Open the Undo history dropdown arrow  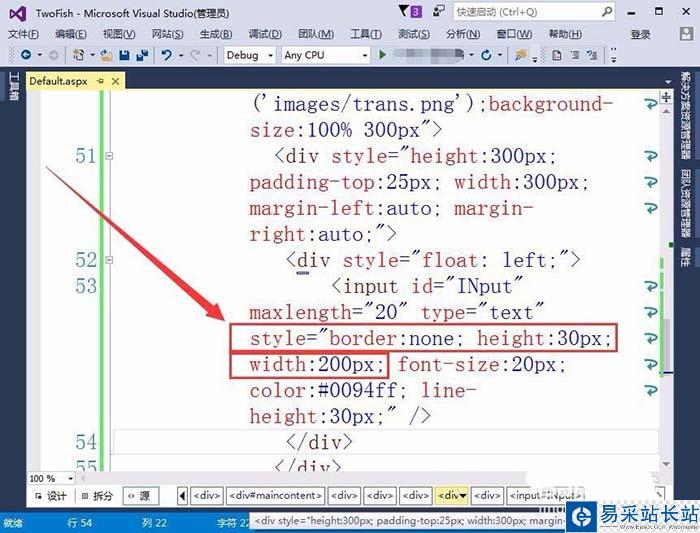(x=181, y=55)
